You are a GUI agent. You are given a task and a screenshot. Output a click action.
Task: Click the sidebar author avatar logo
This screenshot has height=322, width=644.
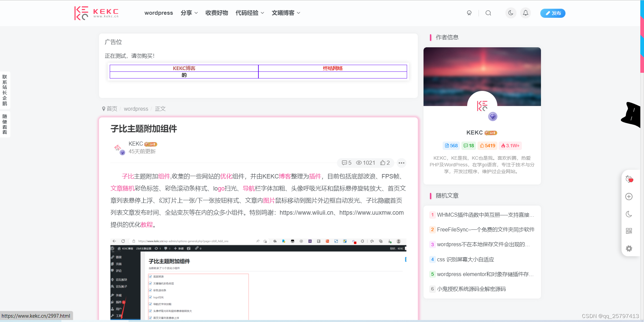482,106
